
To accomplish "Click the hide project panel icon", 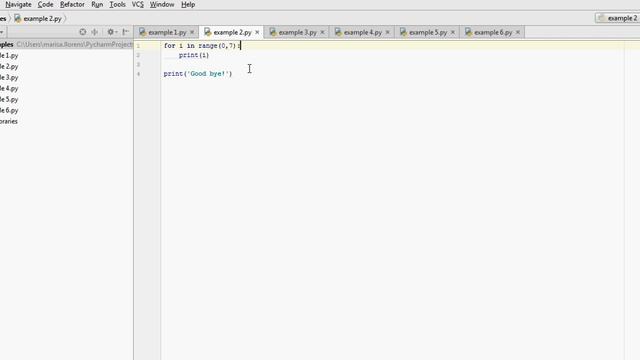I will tap(126, 32).
